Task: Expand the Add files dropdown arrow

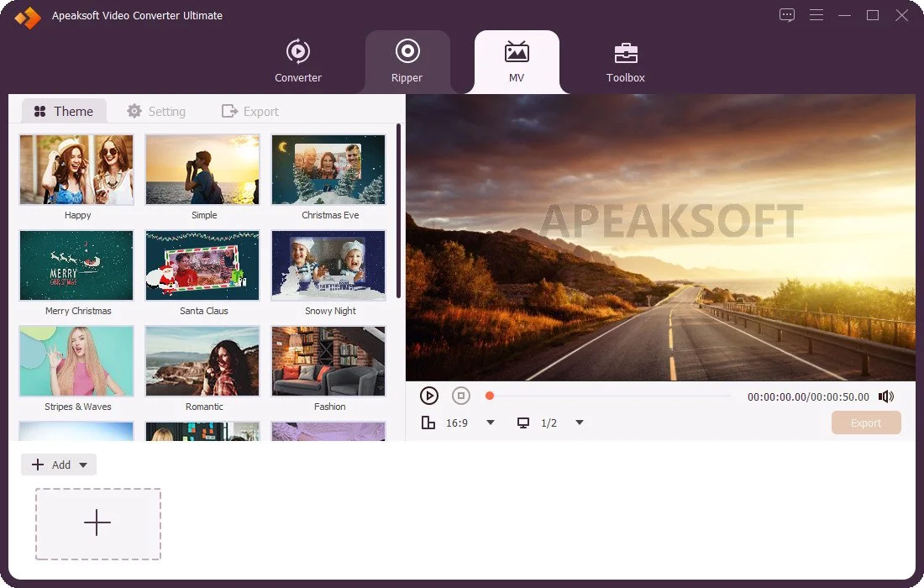Action: pos(83,465)
